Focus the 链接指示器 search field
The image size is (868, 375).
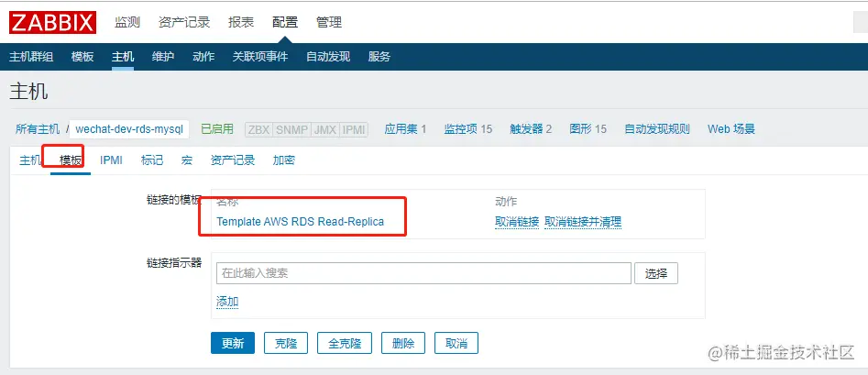point(423,273)
